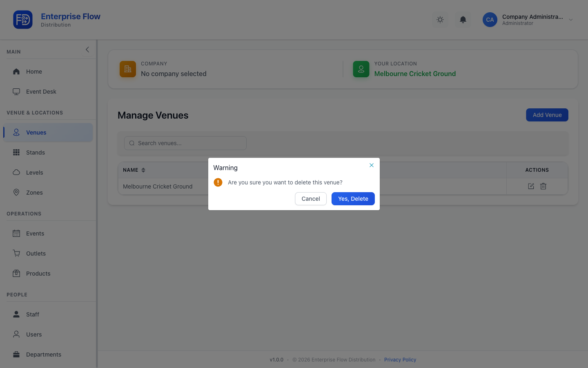The image size is (588, 368).
Task: Open Departments in the sidebar
Action: coord(48,355)
